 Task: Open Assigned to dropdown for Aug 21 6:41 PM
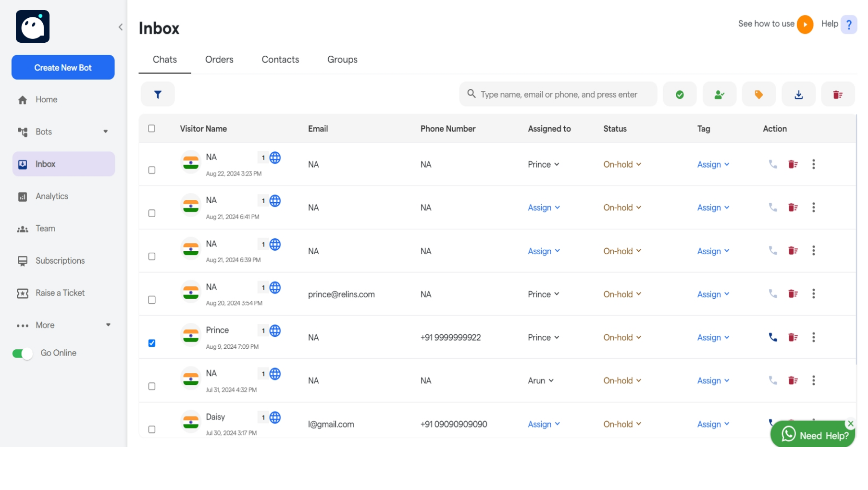point(544,208)
